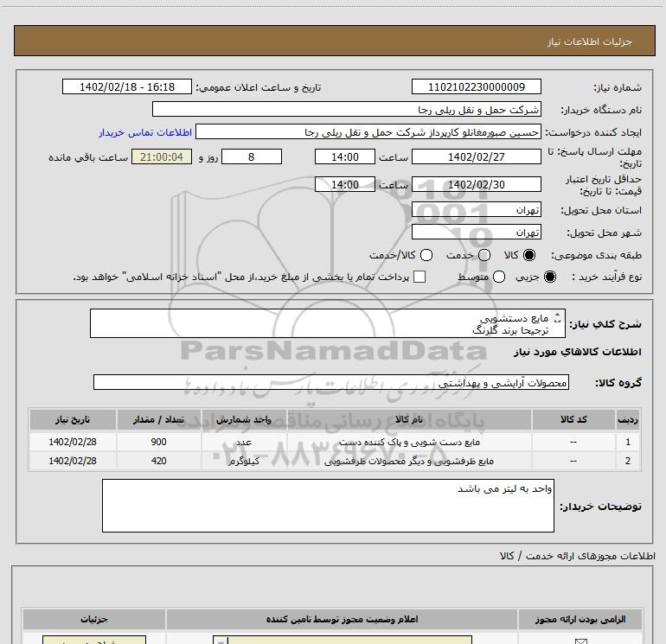
Task: Click the response deadline time 14:00 field
Action: coord(345,157)
